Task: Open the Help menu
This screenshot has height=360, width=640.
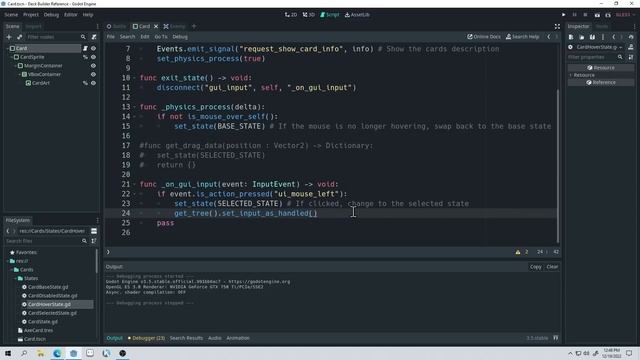Action: (x=88, y=15)
